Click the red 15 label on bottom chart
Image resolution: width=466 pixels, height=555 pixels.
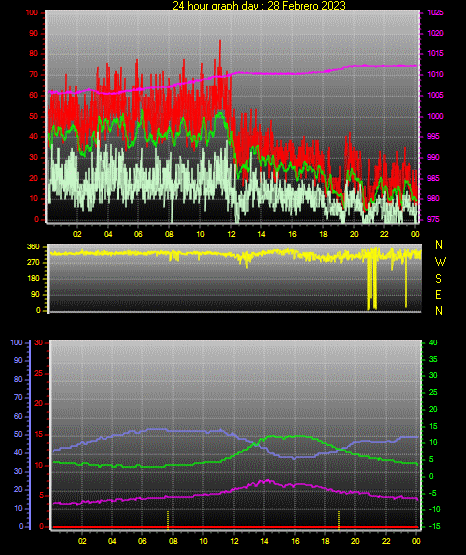(38, 435)
